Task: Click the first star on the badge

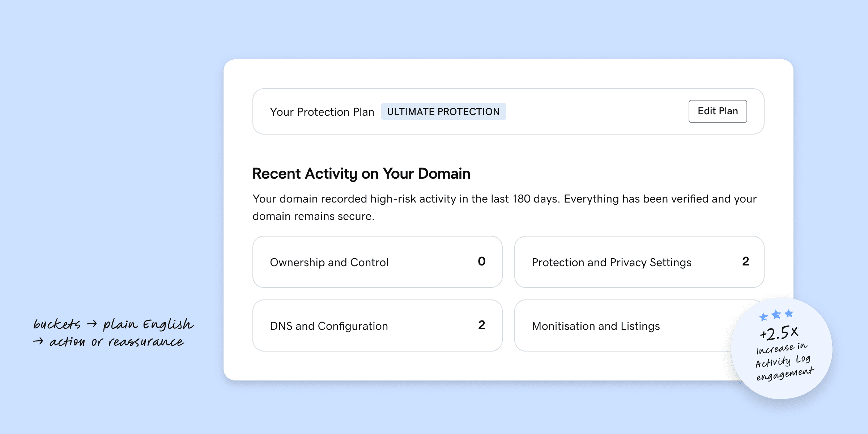Action: (763, 317)
